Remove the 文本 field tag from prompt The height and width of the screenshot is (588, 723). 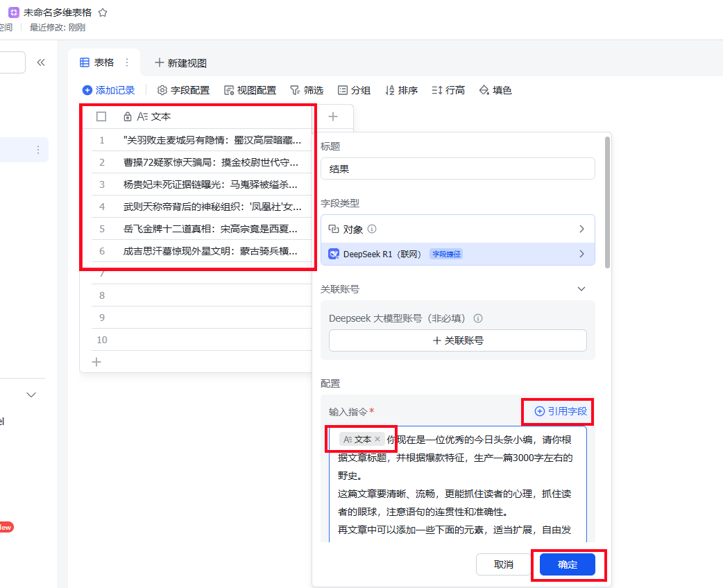377,439
